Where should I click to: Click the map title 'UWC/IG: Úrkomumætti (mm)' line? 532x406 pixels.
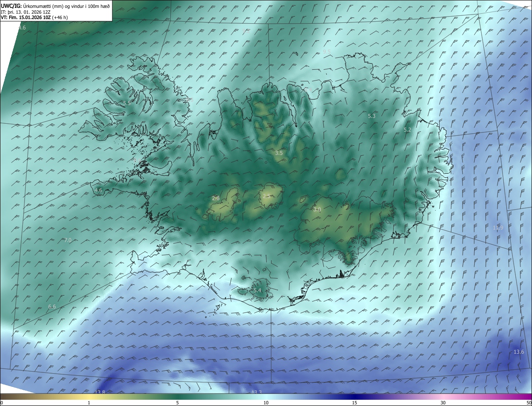55,6
